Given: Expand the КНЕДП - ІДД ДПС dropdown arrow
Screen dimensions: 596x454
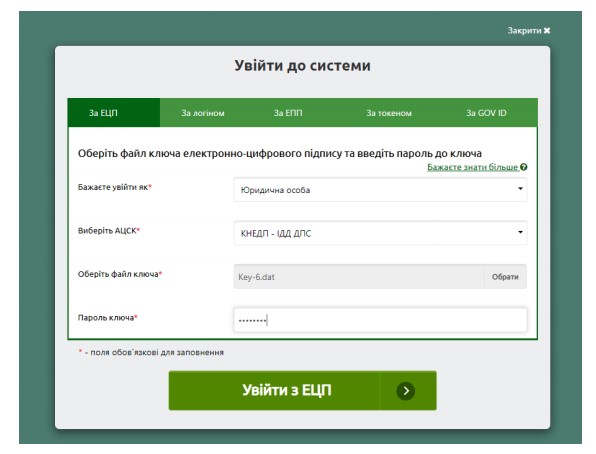Looking at the screenshot, I should pos(520,232).
